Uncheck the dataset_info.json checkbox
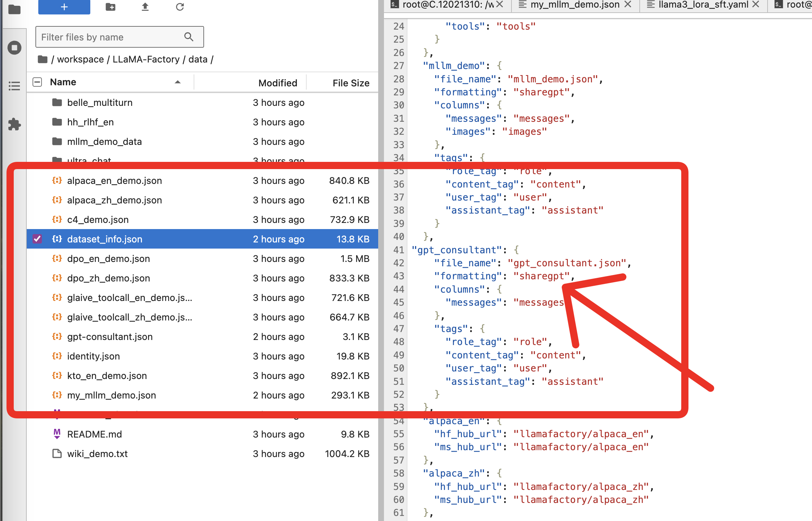The height and width of the screenshot is (521, 812). tap(37, 239)
